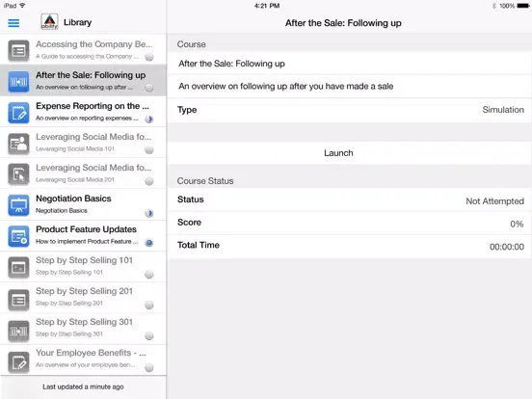532x399 pixels.
Task: Select Step by Step Selling 101 title
Action: coord(84,260)
